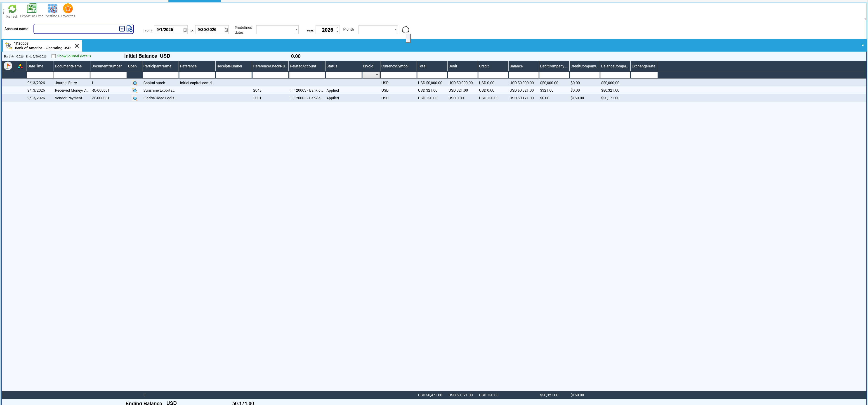868x405 pixels.
Task: Click the Reference column header
Action: point(197,66)
